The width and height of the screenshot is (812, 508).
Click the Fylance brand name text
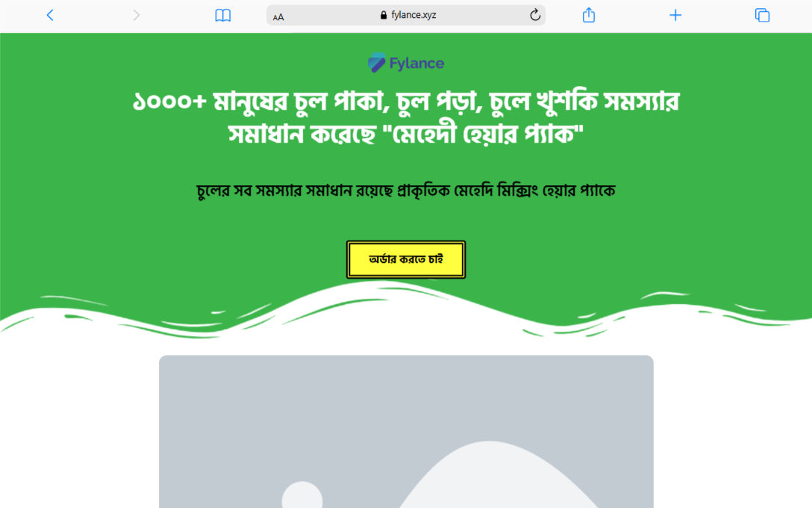click(417, 63)
